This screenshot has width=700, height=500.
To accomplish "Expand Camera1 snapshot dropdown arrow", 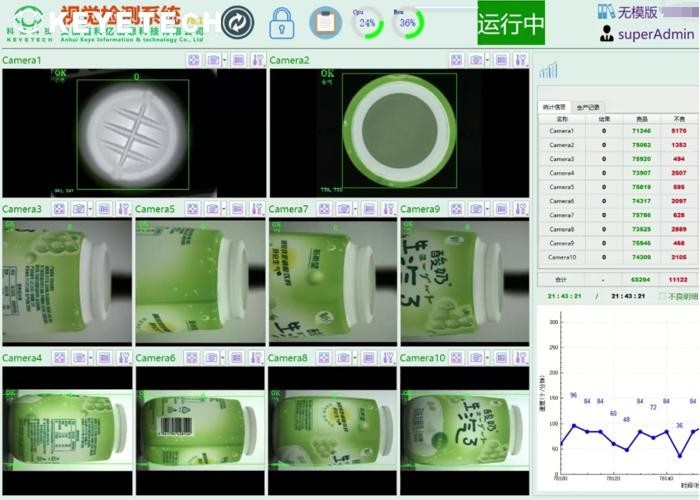I will [223, 61].
